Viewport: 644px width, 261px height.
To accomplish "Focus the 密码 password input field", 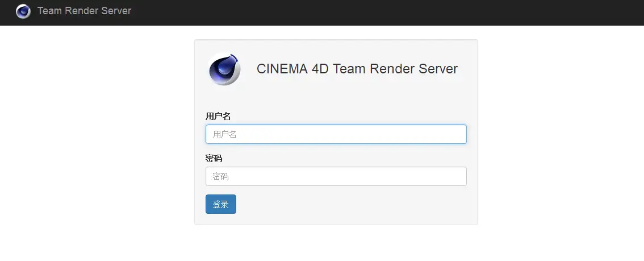I will (336, 176).
